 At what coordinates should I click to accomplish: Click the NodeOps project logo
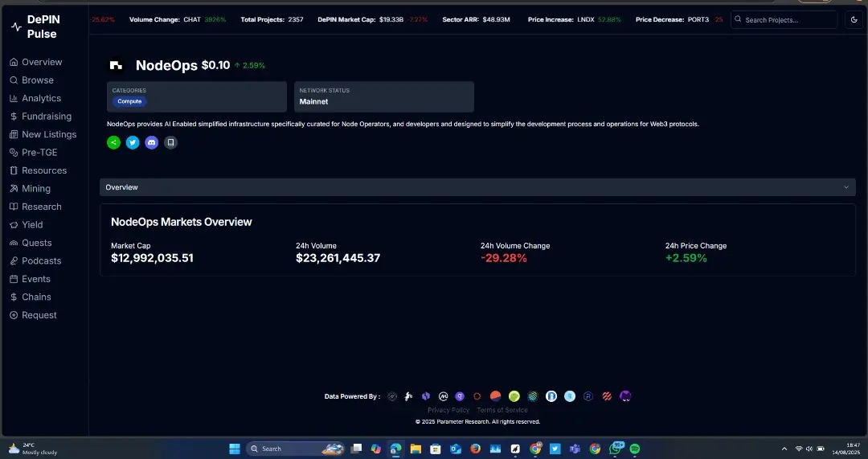click(x=117, y=65)
